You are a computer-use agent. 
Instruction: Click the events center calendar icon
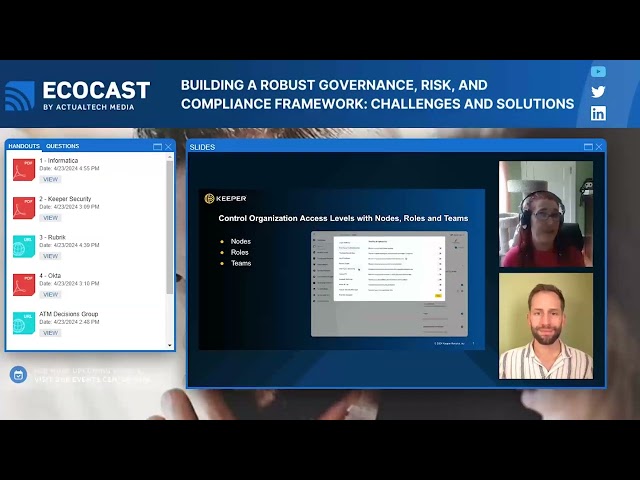[18, 375]
